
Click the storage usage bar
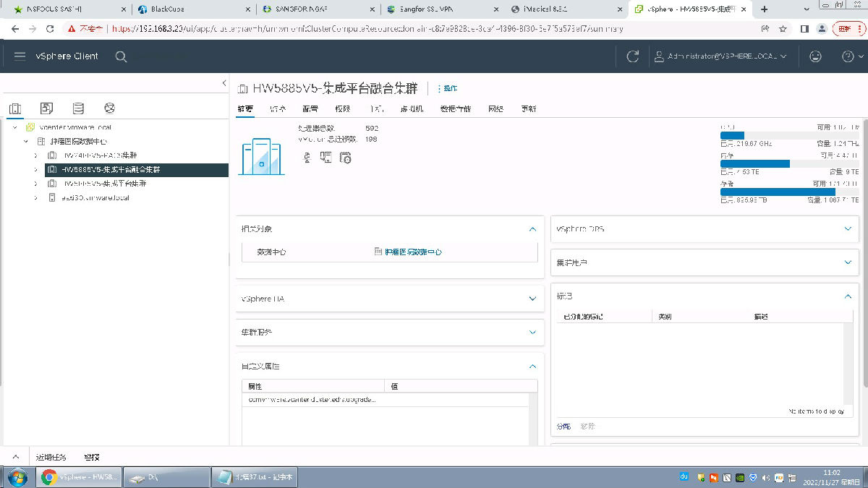(790, 192)
